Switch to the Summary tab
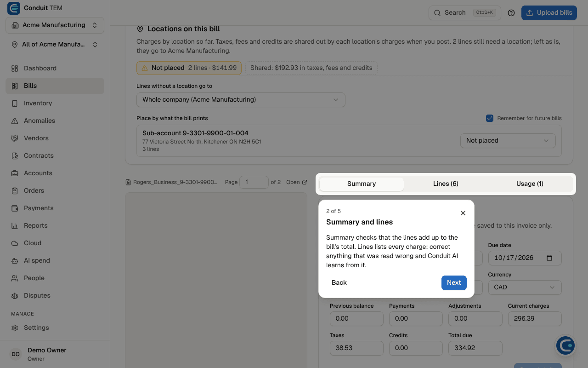This screenshot has height=368, width=588. 362,184
